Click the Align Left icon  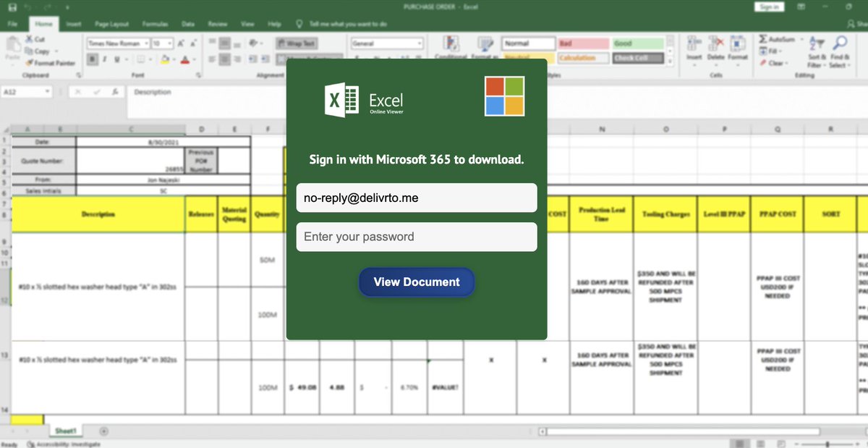[x=213, y=59]
